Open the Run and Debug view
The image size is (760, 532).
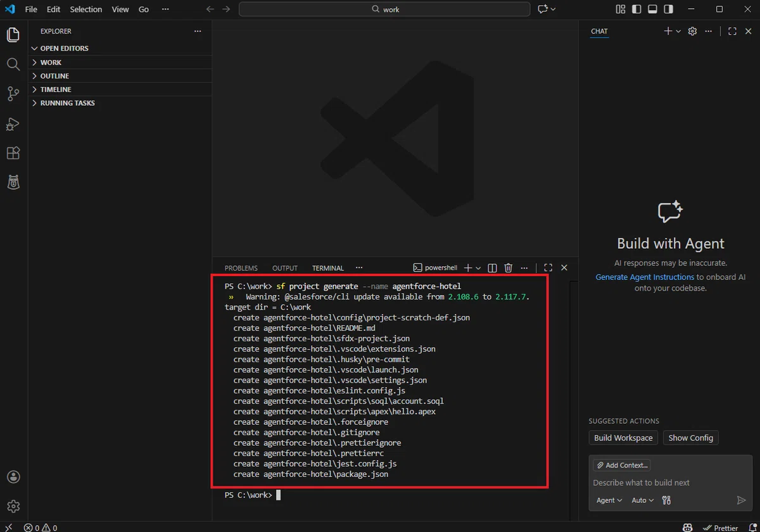tap(13, 123)
